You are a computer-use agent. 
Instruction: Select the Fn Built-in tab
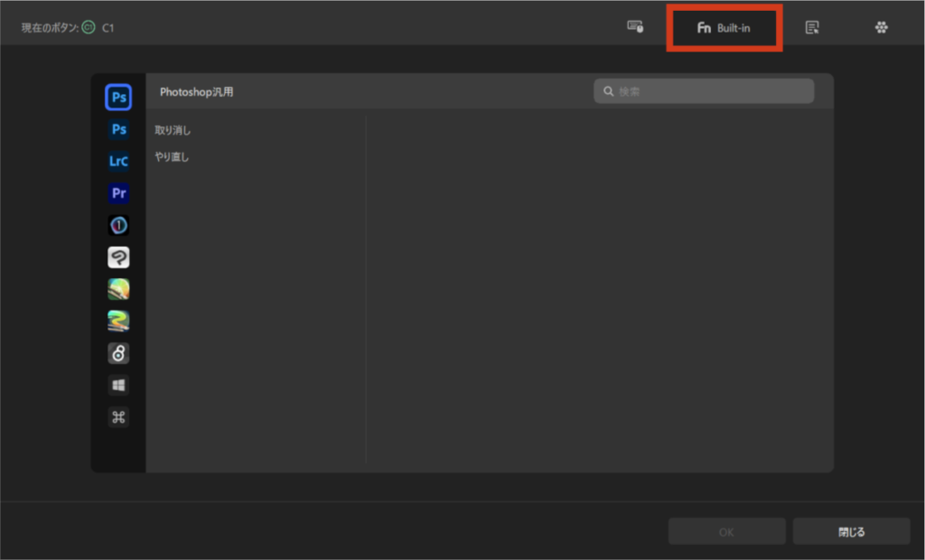point(724,28)
